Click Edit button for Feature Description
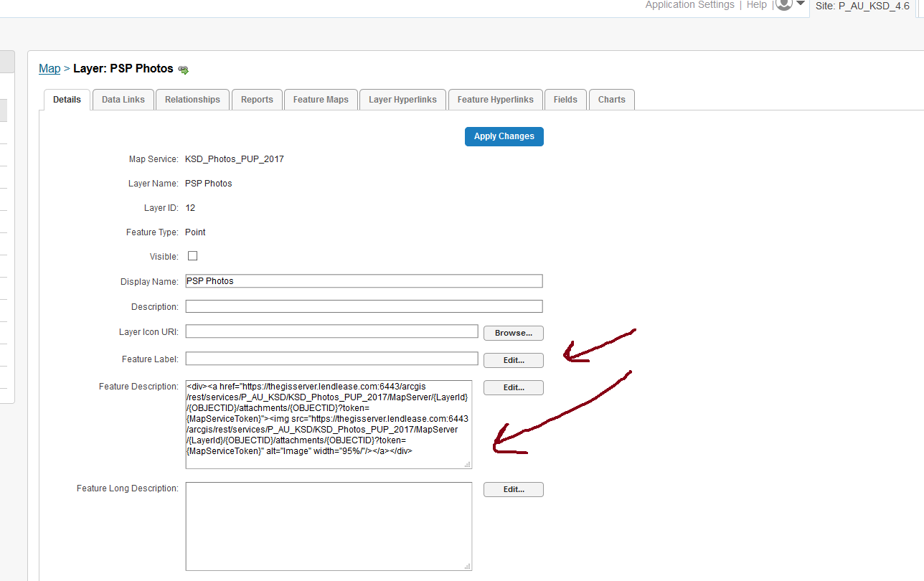Screen dimensions: 924x581 coord(514,387)
